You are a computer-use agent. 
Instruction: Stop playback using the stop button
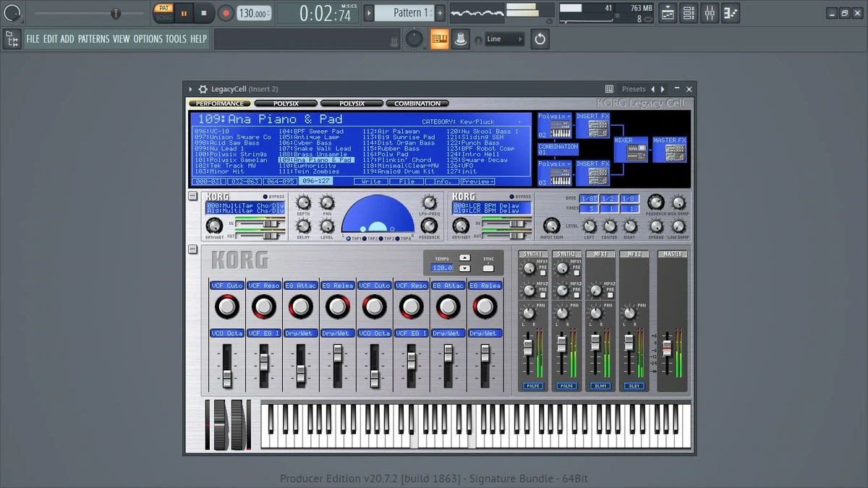[203, 13]
